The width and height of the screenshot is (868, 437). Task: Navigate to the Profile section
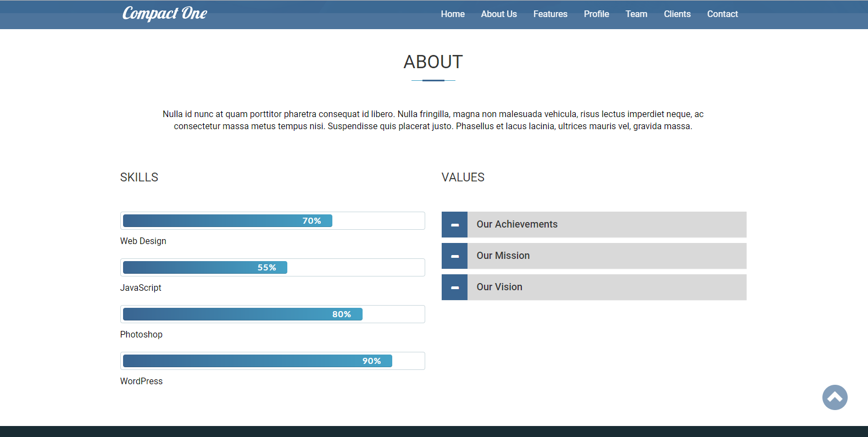[596, 14]
